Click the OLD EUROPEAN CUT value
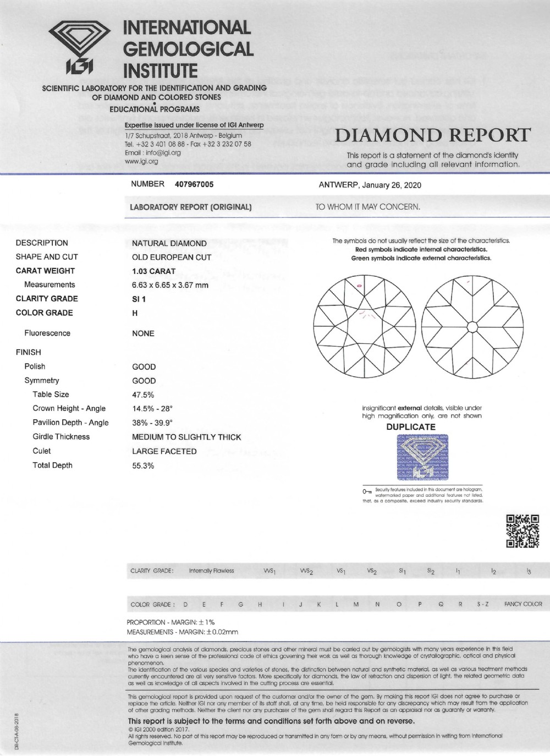Image resolution: width=550 pixels, height=756 pixels. (172, 257)
